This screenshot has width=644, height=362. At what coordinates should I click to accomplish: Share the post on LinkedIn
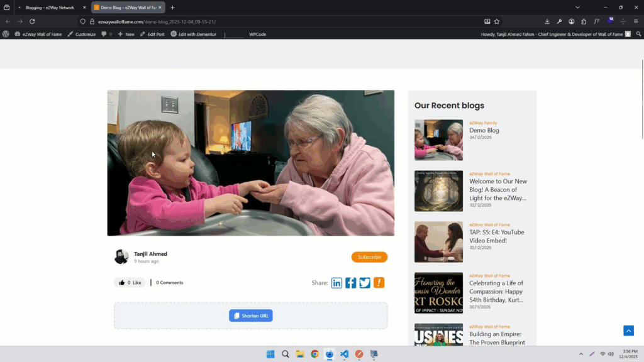point(336,283)
